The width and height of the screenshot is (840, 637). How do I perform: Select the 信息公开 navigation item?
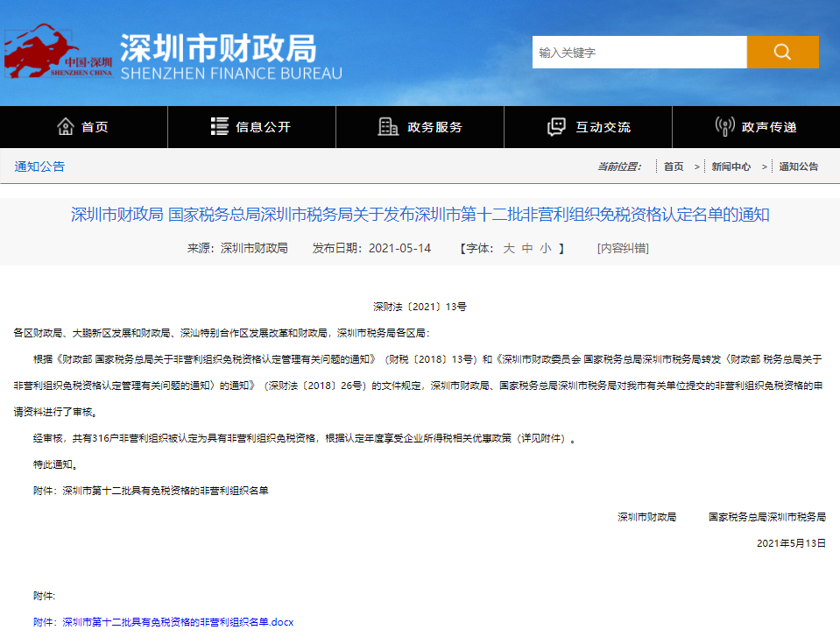point(263,127)
